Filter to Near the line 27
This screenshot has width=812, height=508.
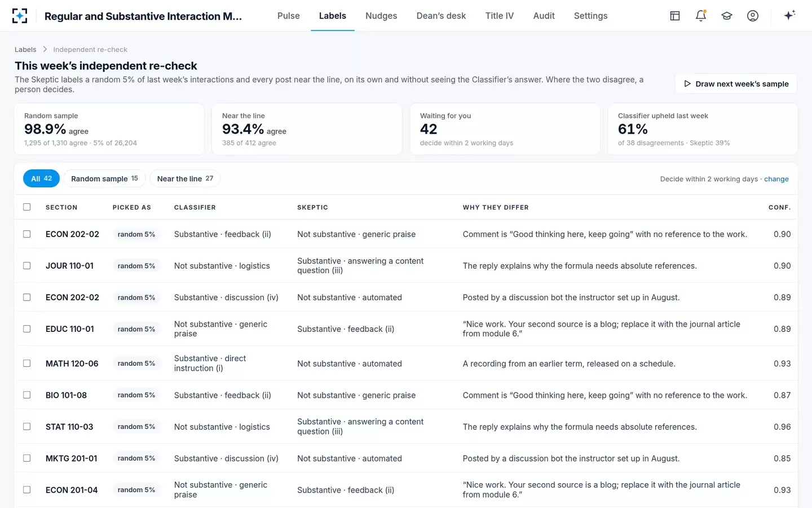point(185,178)
